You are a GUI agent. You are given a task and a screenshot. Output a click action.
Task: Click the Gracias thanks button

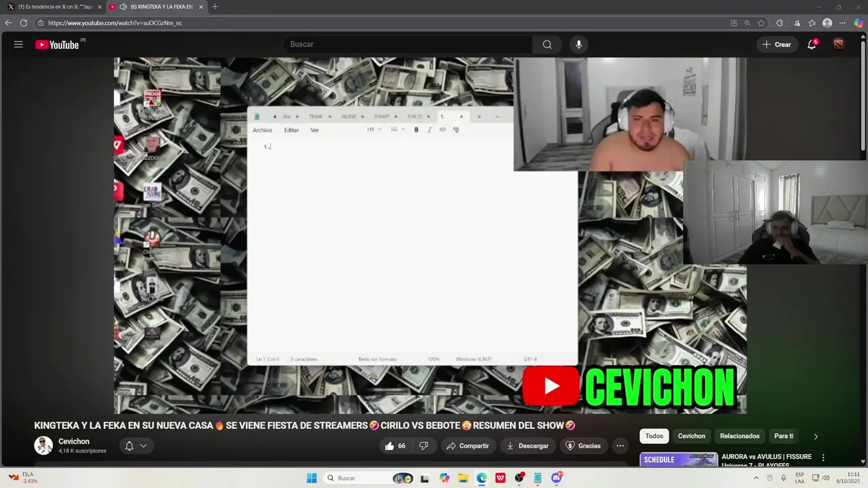[x=583, y=446]
